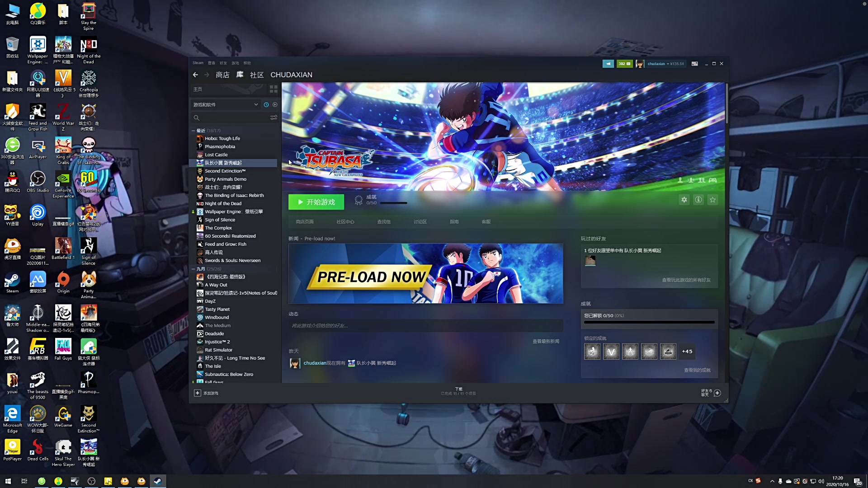
Task: Select The Binding of Isaac: Rebirth
Action: click(234, 196)
